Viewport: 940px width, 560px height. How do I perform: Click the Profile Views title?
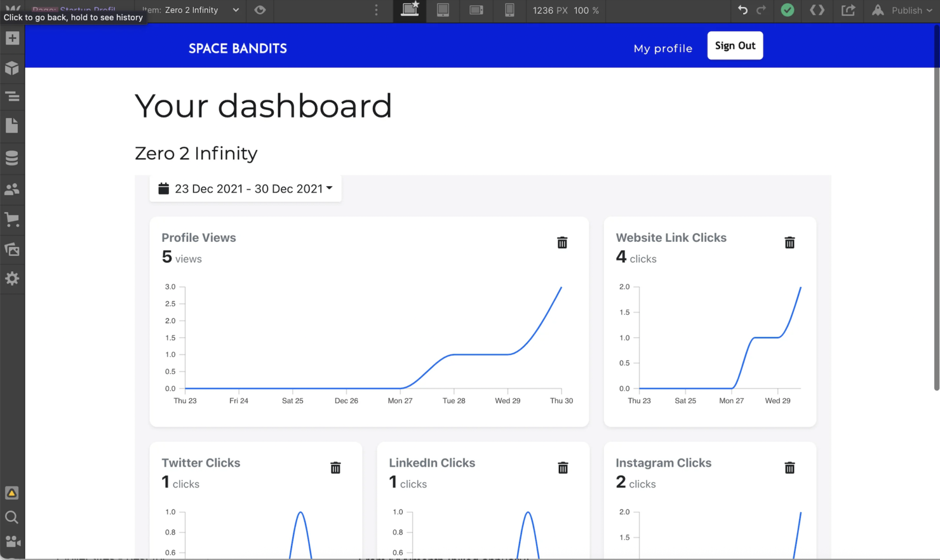tap(199, 237)
